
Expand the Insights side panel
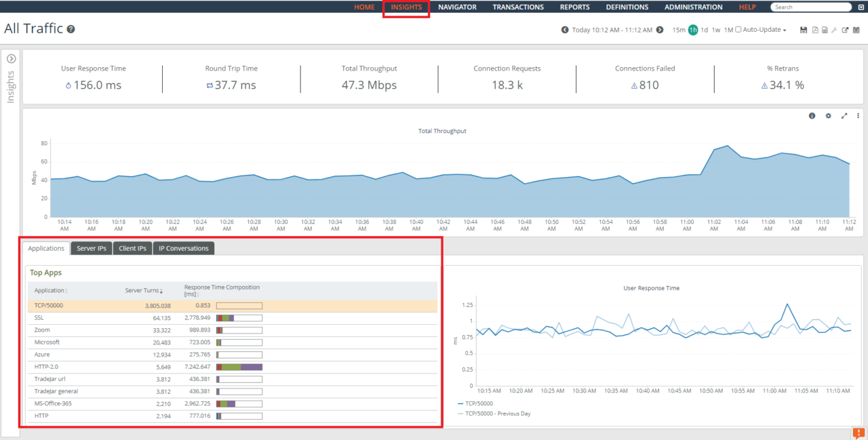[x=11, y=59]
